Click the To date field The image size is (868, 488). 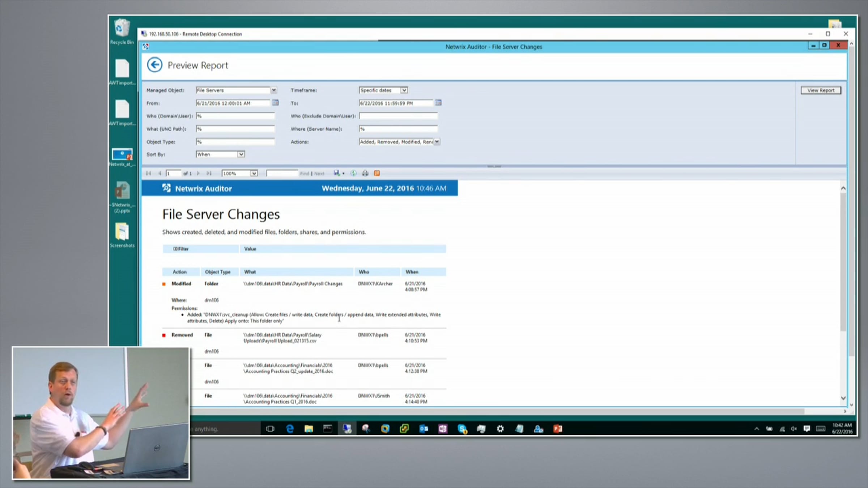pos(396,103)
